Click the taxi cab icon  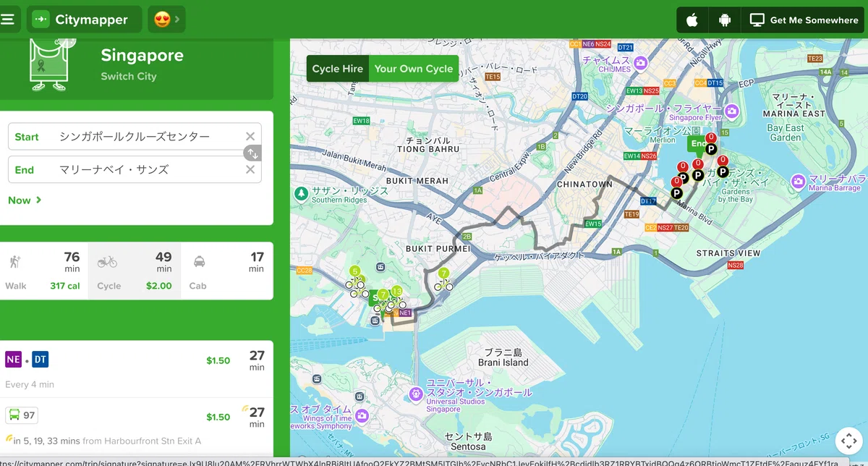(x=199, y=262)
